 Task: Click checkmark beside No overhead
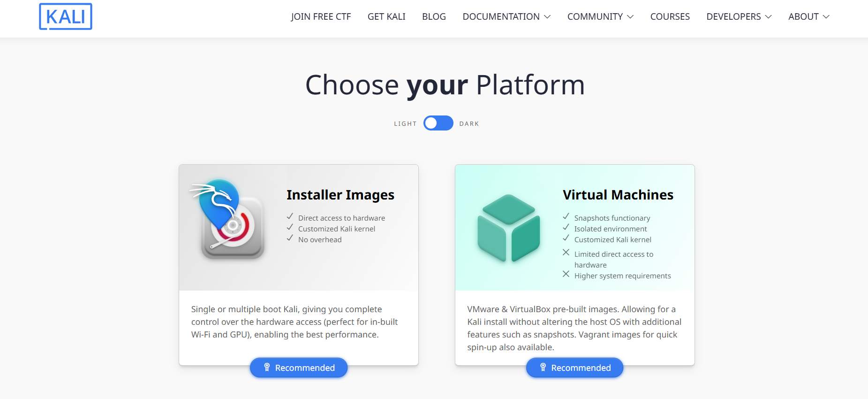tap(290, 238)
